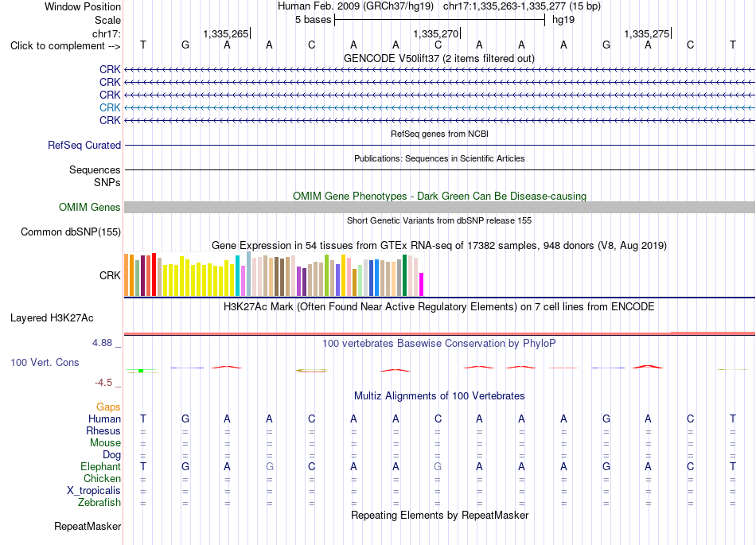The image size is (756, 545).
Task: Open the RefSeq Curated track label
Action: [84, 145]
